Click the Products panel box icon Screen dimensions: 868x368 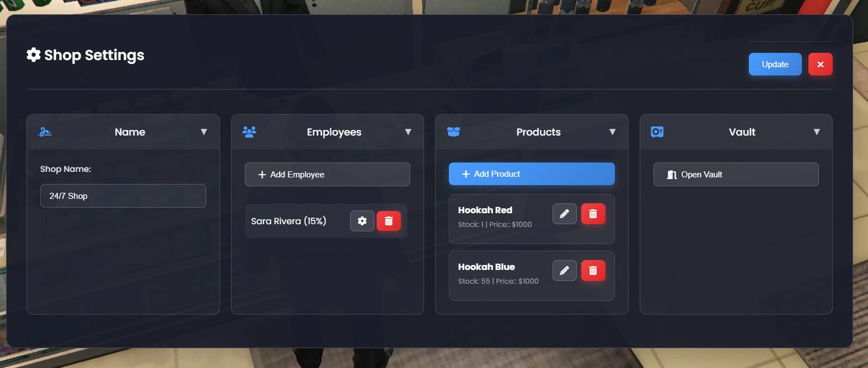(x=453, y=132)
